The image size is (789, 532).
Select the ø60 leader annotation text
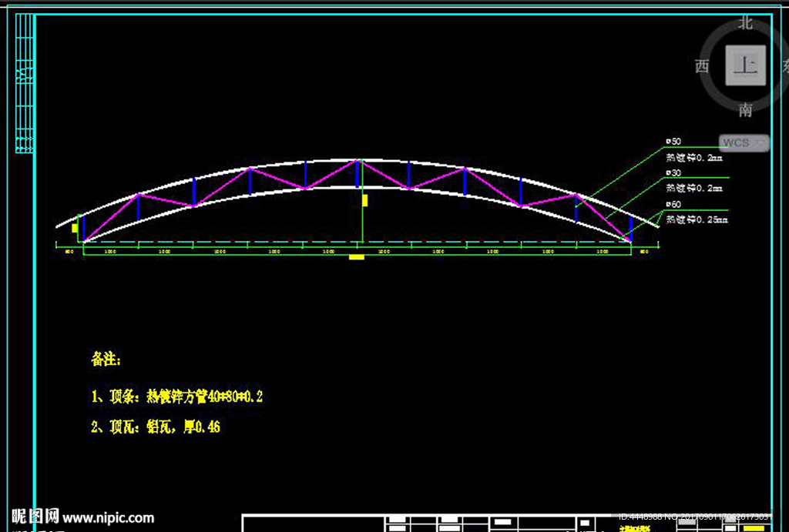(673, 204)
